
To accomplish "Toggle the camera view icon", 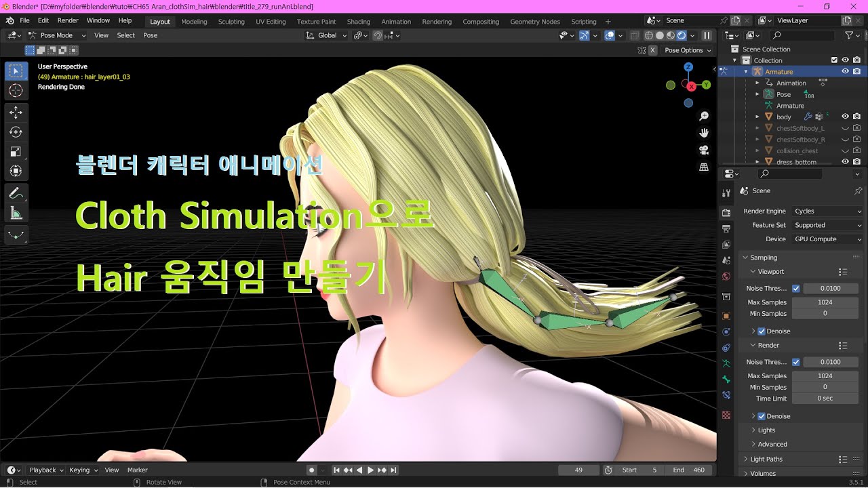I will (x=704, y=150).
